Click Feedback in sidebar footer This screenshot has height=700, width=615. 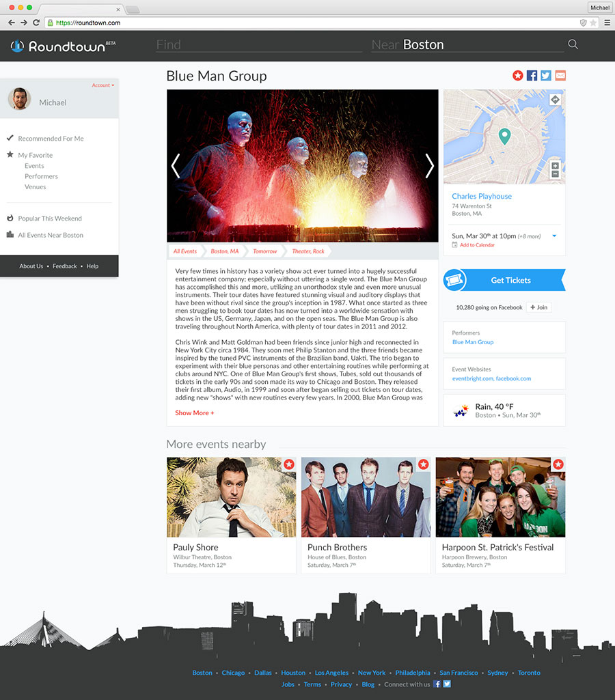(x=65, y=266)
